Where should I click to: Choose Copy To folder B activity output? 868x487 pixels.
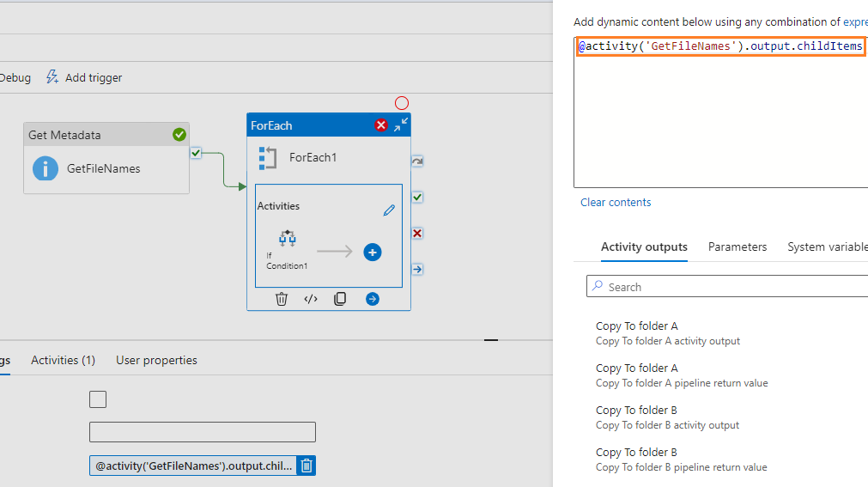coord(667,417)
